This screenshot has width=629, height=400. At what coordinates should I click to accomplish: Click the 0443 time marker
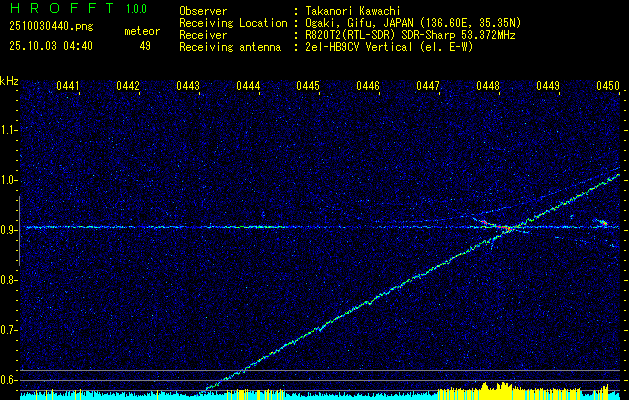[x=188, y=86]
